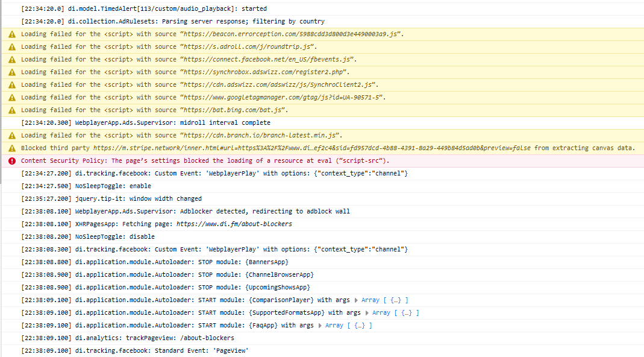Open the m.stripe.network inner.html URL

tap(311, 148)
